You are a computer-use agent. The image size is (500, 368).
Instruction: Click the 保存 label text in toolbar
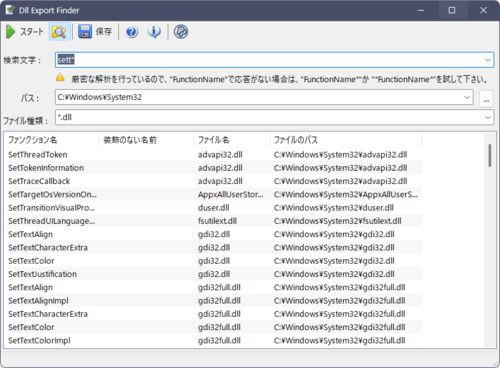[104, 32]
